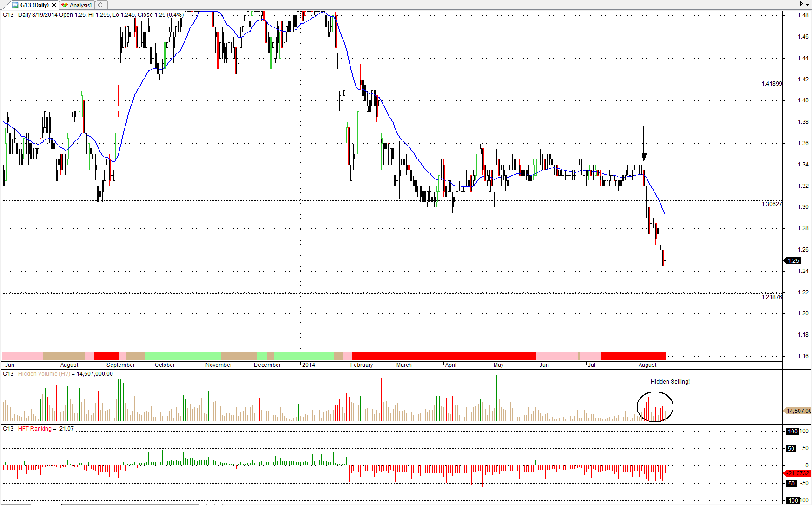This screenshot has height=505, width=812.
Task: Select the "Hidden Selling!" text annotation
Action: 670,382
